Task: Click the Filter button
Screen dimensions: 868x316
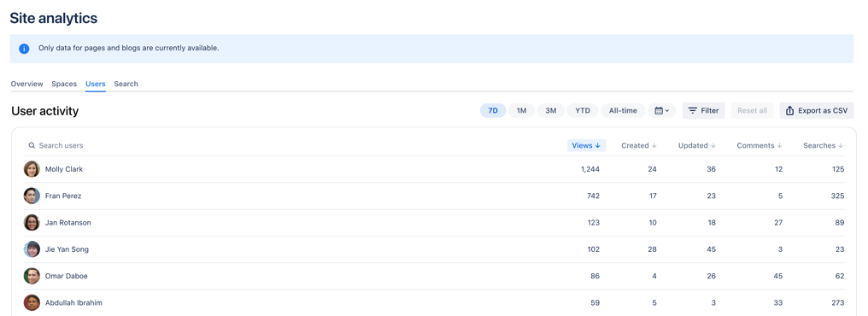Action: 704,111
